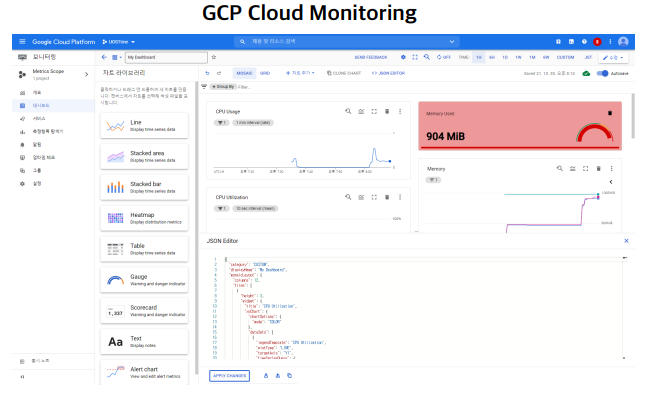Toggle the Autosave switch
The width and height of the screenshot is (646, 395).
point(602,73)
